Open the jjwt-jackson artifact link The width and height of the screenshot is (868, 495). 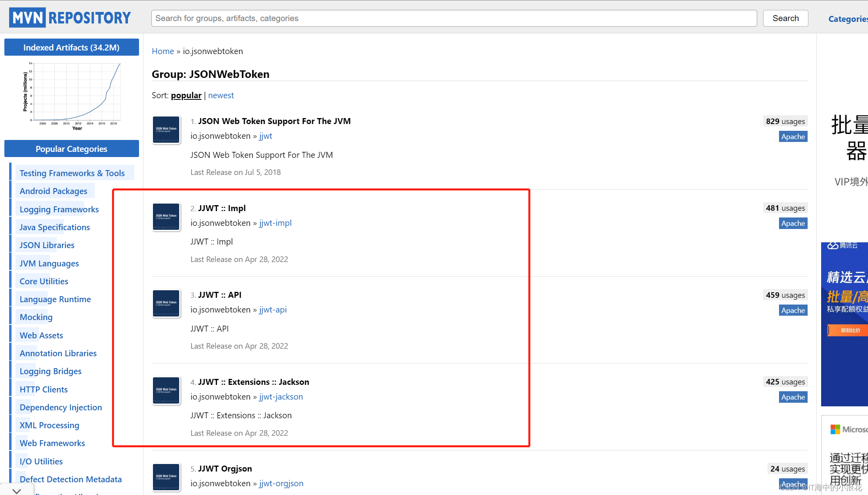[281, 397]
